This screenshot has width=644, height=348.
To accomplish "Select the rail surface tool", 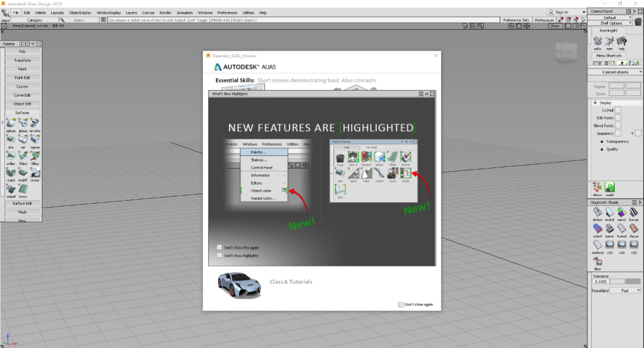I will [x=23, y=139].
